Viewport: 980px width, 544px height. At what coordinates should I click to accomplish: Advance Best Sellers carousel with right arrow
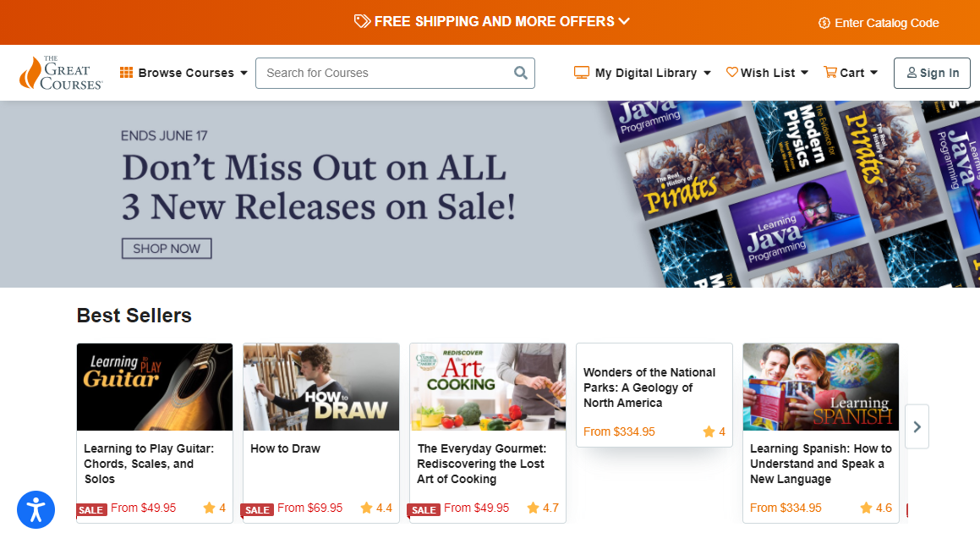tap(917, 426)
